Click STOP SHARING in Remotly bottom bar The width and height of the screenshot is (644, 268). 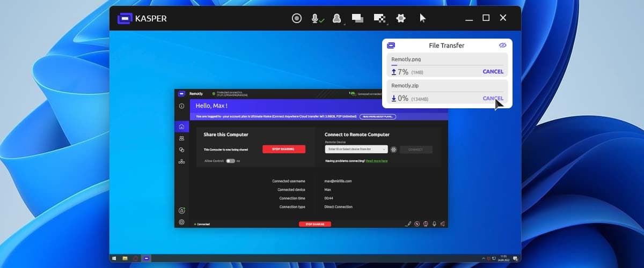(x=315, y=224)
